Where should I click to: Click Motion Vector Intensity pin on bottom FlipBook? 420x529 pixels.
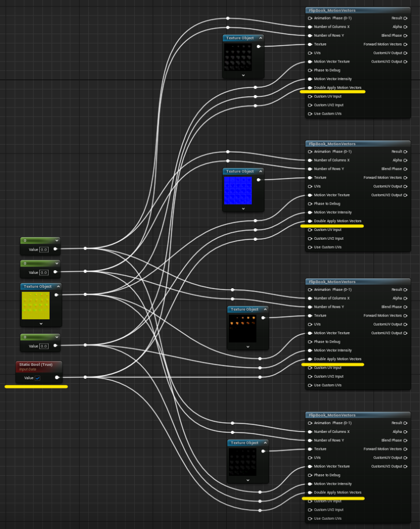(x=310, y=484)
